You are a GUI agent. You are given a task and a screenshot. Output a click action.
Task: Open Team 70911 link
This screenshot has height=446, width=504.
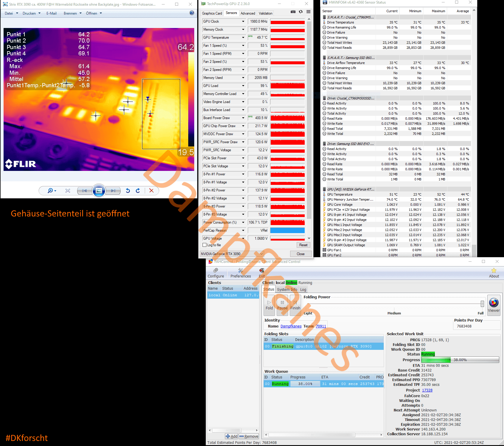(x=321, y=326)
